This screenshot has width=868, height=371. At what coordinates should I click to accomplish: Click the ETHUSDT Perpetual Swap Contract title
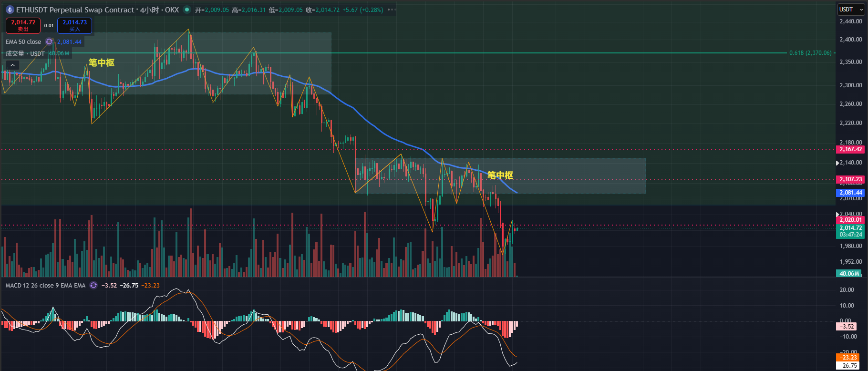click(x=75, y=10)
